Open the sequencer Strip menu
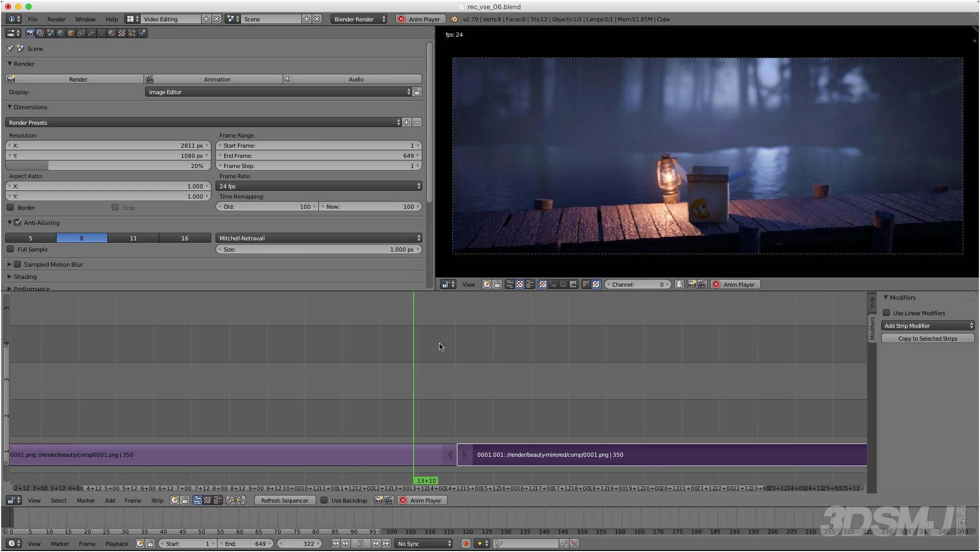 point(157,501)
